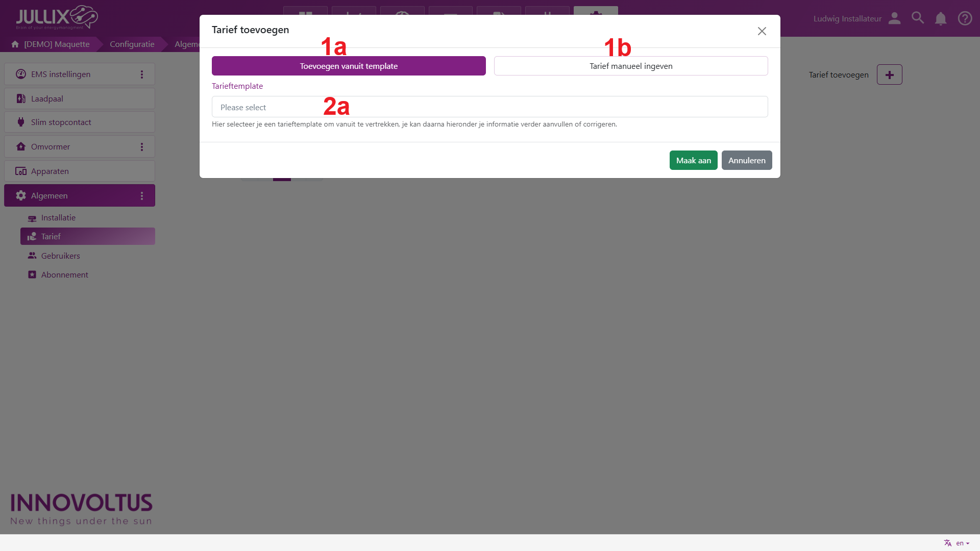The image size is (980, 551).
Task: Close the Tarief toevoegen dialog
Action: 762,32
